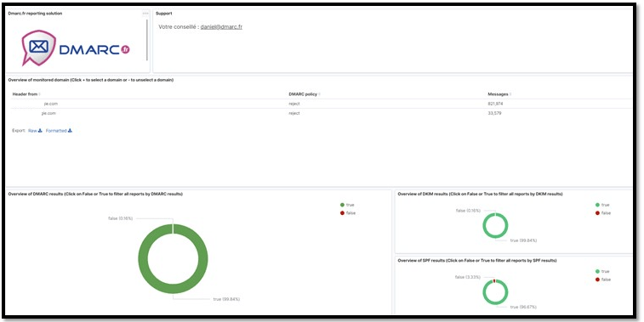The height and width of the screenshot is (322, 644).
Task: Toggle false legend in SPF results chart
Action: point(603,280)
